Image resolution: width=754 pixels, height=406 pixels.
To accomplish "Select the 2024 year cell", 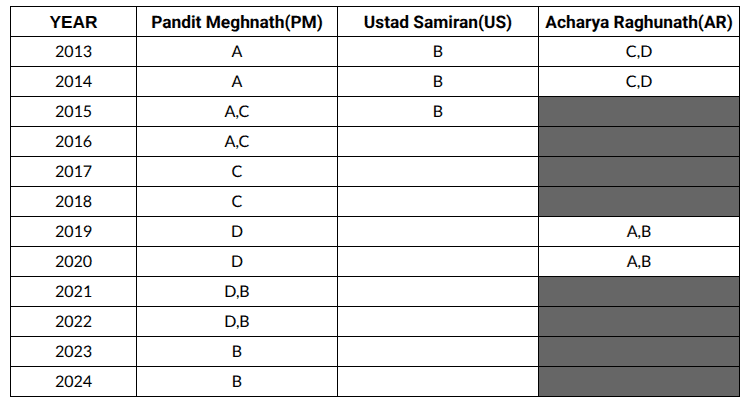I will (73, 381).
